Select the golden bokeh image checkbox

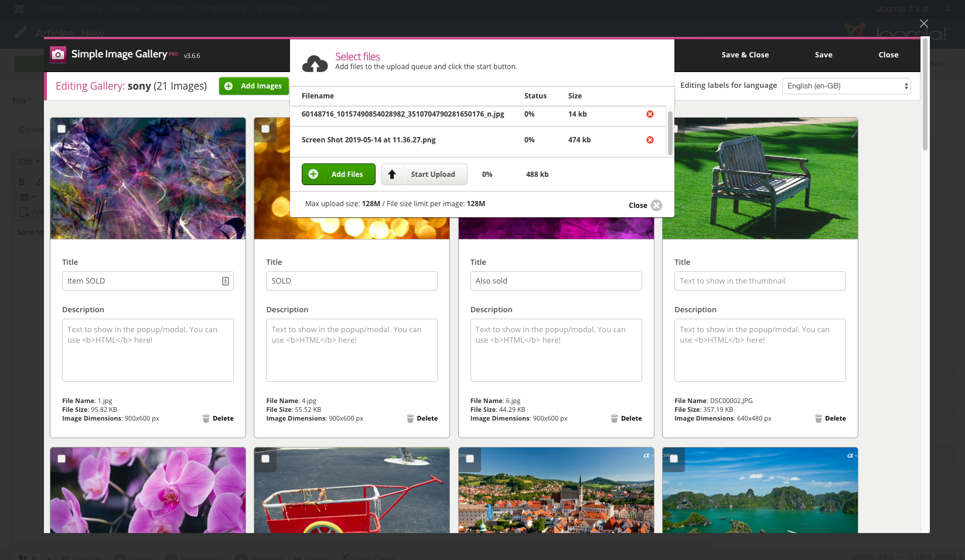pyautogui.click(x=265, y=129)
